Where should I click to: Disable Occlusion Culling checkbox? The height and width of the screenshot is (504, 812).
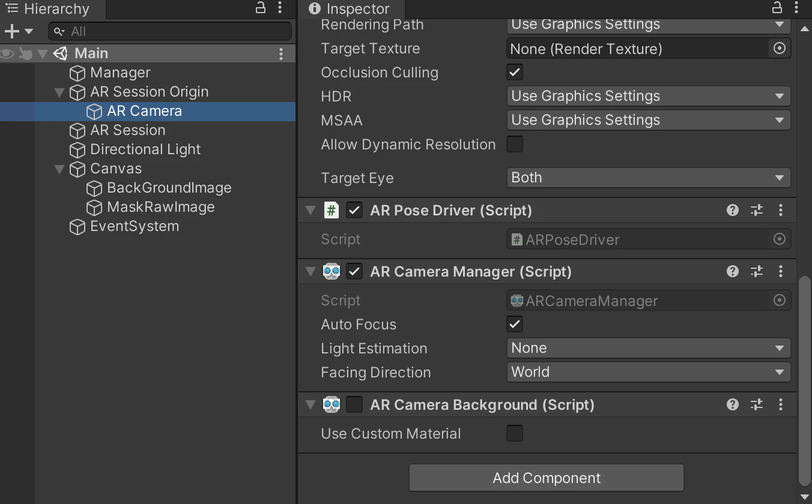pos(514,73)
